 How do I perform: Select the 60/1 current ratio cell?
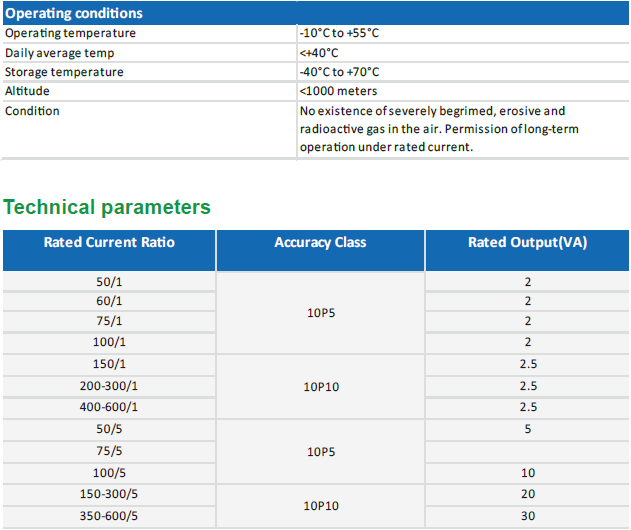coord(109,301)
